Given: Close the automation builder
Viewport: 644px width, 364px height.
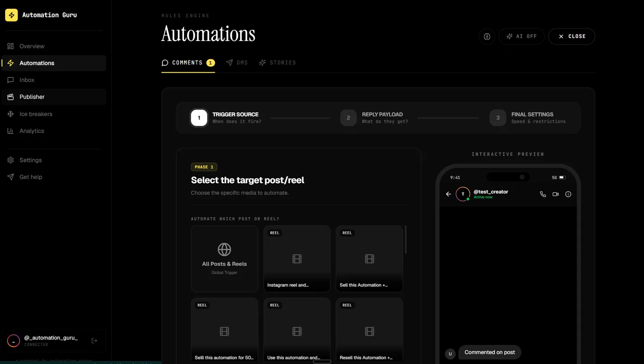Looking at the screenshot, I should pos(571,36).
